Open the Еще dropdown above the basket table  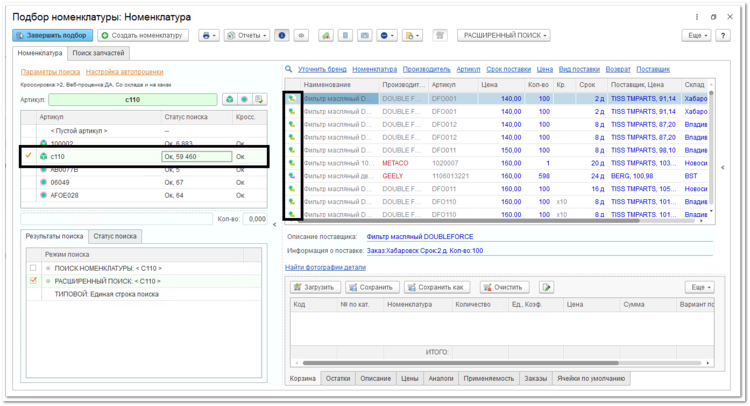tap(700, 287)
